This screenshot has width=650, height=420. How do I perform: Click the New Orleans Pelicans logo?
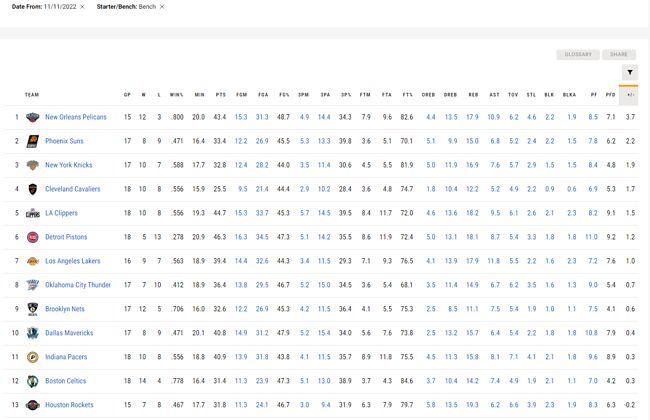click(32, 117)
